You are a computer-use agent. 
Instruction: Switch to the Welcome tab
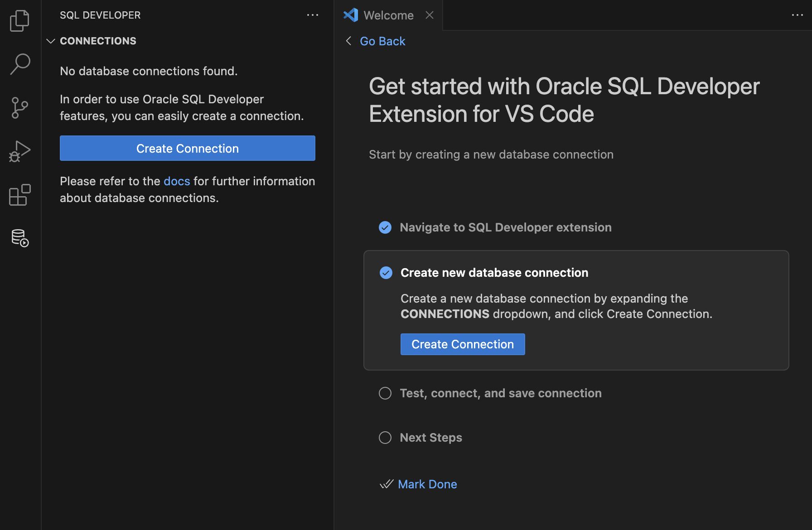click(389, 15)
